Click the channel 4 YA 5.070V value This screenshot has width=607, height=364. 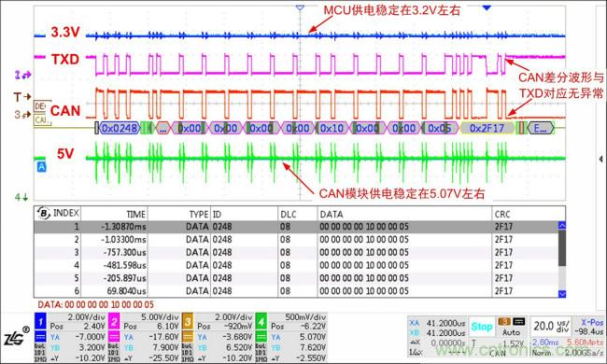(313, 337)
